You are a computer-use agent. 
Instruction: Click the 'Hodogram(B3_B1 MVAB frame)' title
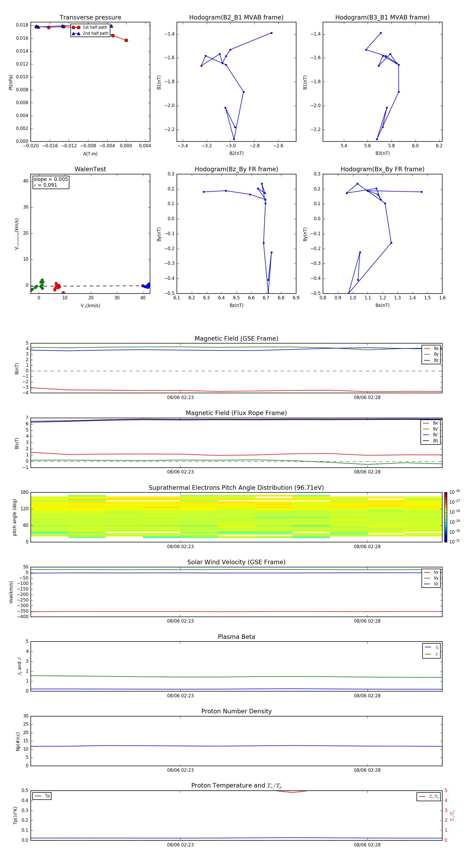(x=382, y=17)
